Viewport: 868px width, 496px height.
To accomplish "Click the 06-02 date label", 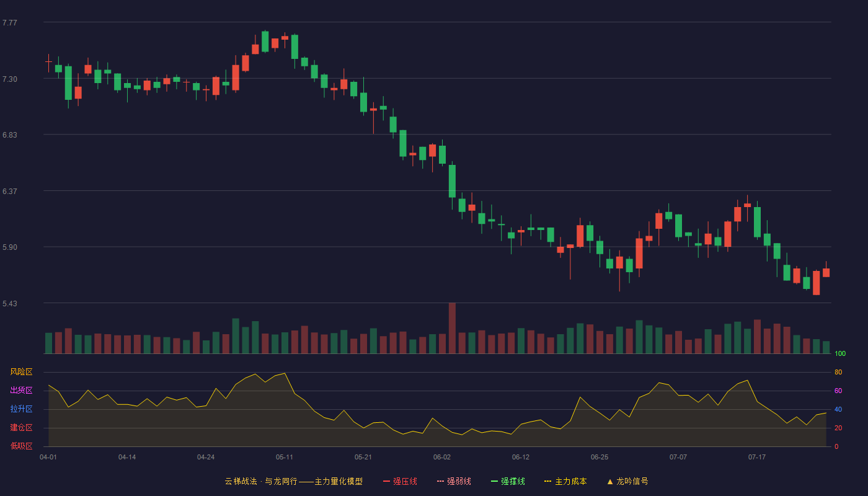I will 442,457.
